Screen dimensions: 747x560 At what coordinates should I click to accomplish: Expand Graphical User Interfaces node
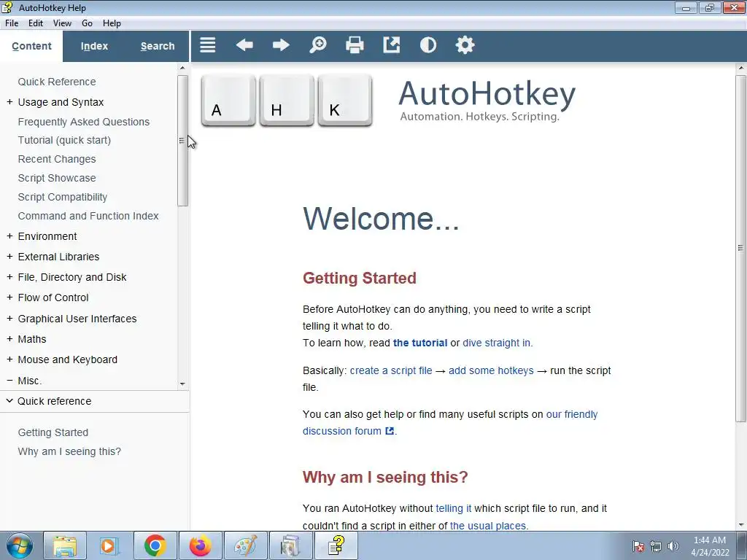pyautogui.click(x=9, y=319)
